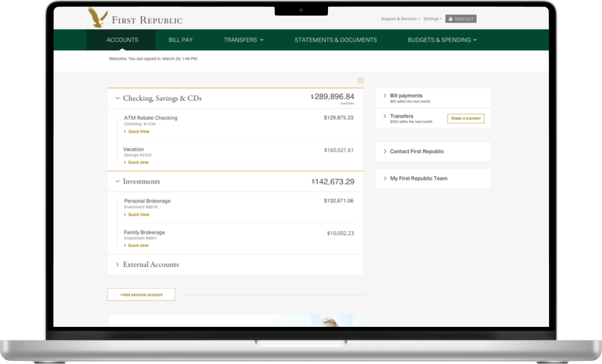Expand My First Republic Team panel

[x=385, y=178]
